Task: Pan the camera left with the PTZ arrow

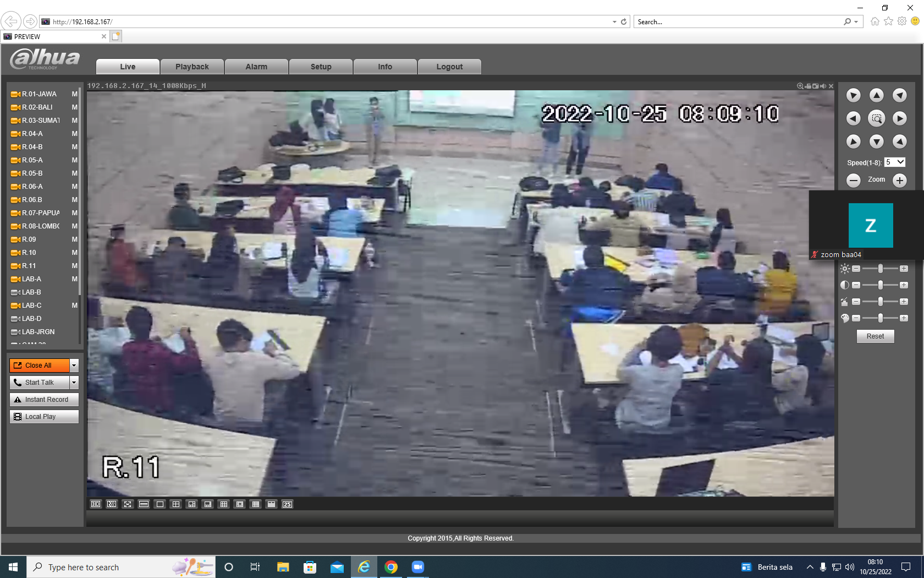Action: pyautogui.click(x=853, y=118)
